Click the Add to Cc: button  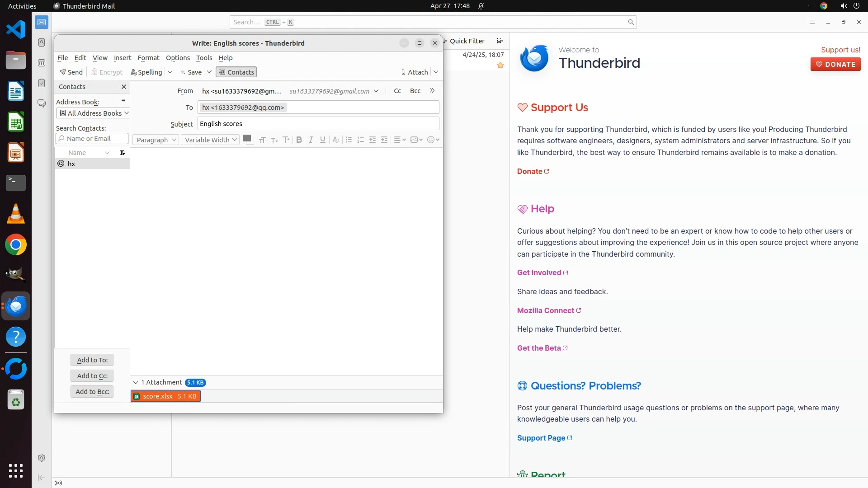(92, 376)
